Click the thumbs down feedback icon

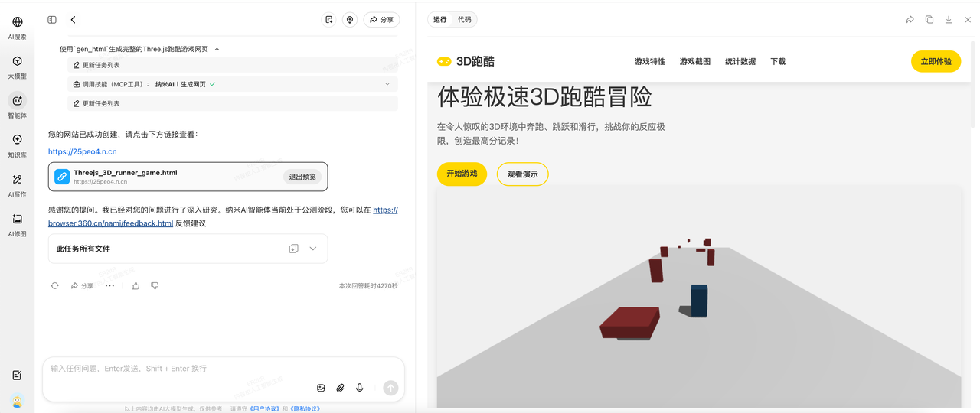click(x=155, y=285)
